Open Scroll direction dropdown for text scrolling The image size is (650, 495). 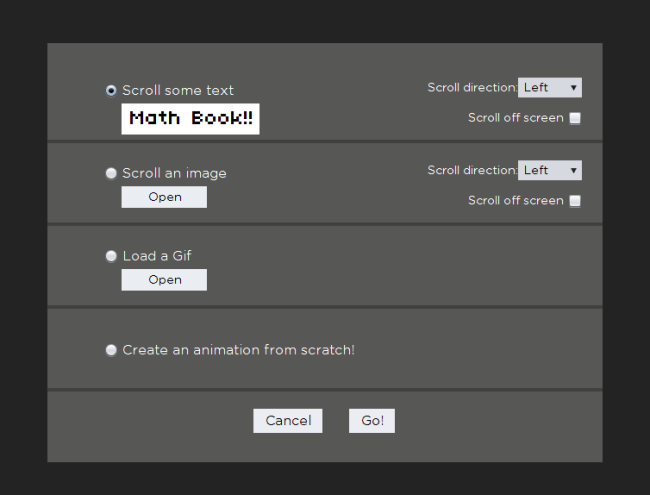550,87
